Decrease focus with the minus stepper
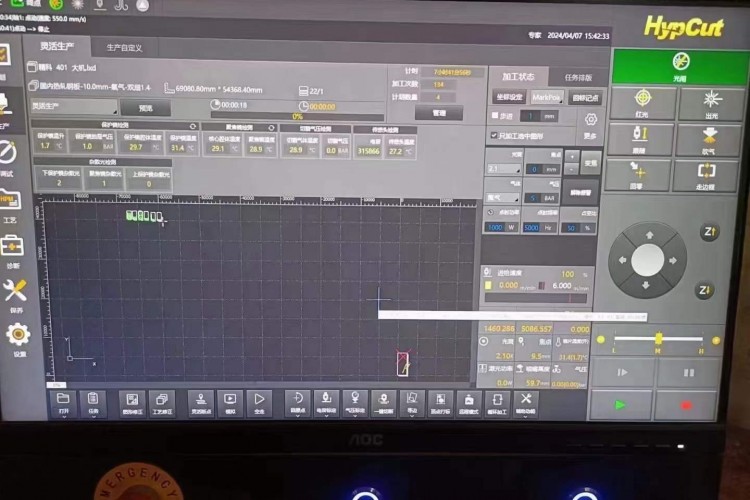 click(x=572, y=169)
